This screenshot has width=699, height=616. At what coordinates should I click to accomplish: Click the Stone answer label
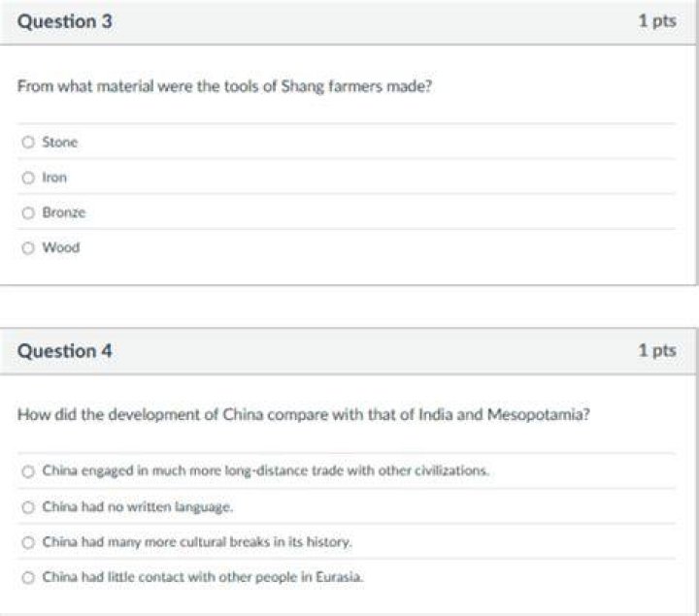(60, 142)
